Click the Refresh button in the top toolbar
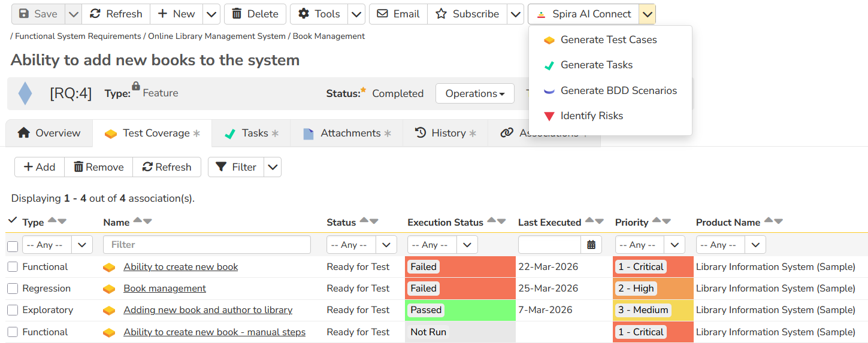This screenshot has width=868, height=343. coord(116,14)
